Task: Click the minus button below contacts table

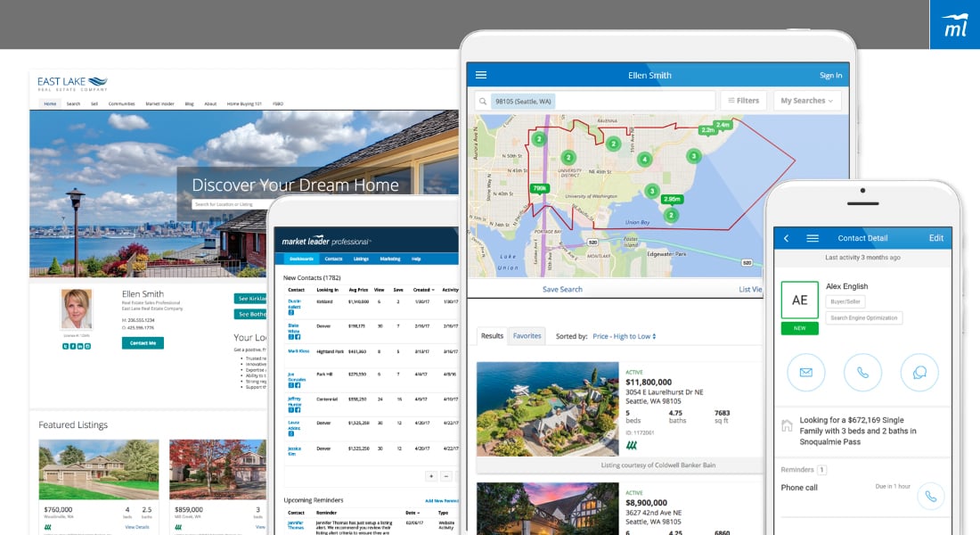Action: pyautogui.click(x=446, y=477)
